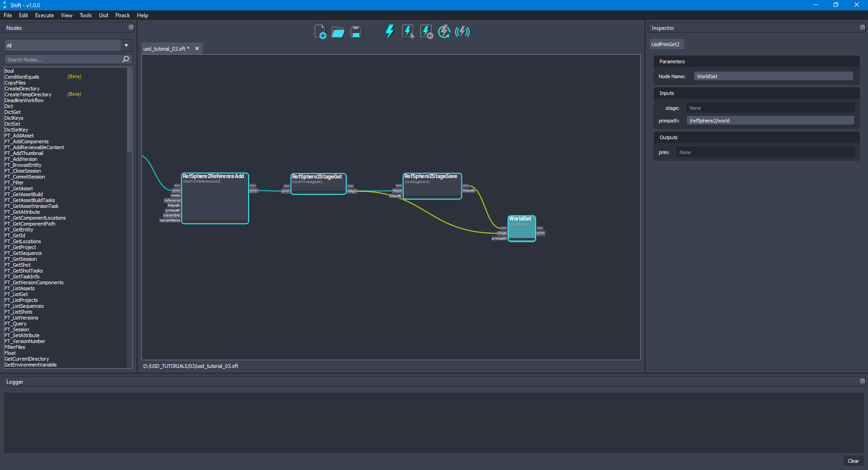Click the Logger panel detach icon
This screenshot has width=868, height=470.
862,381
